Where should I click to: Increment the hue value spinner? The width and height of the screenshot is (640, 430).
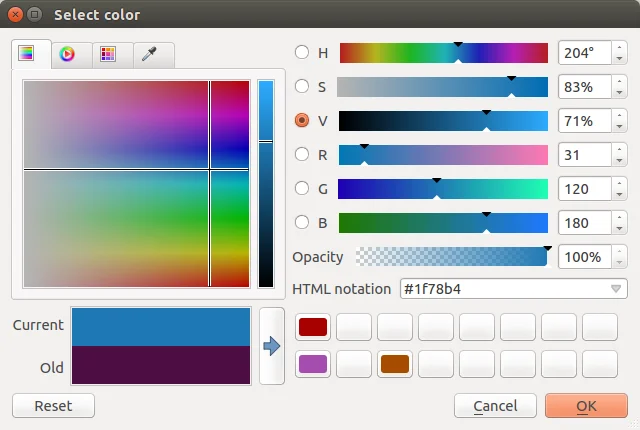click(x=619, y=47)
